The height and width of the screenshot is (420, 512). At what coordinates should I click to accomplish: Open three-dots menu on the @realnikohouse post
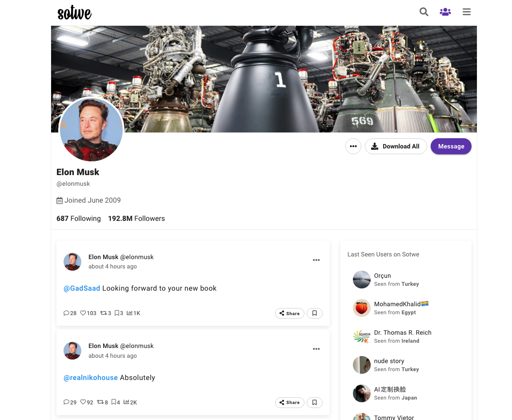pyautogui.click(x=316, y=349)
